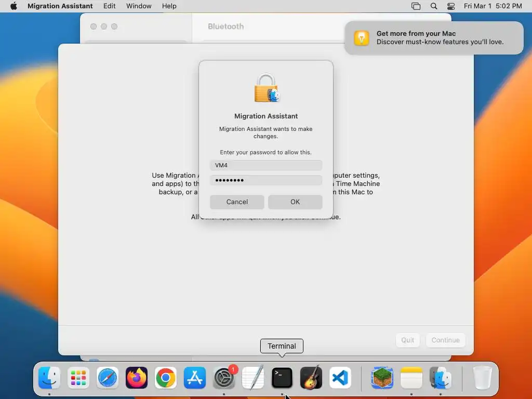Open the Edit menu

click(x=109, y=6)
